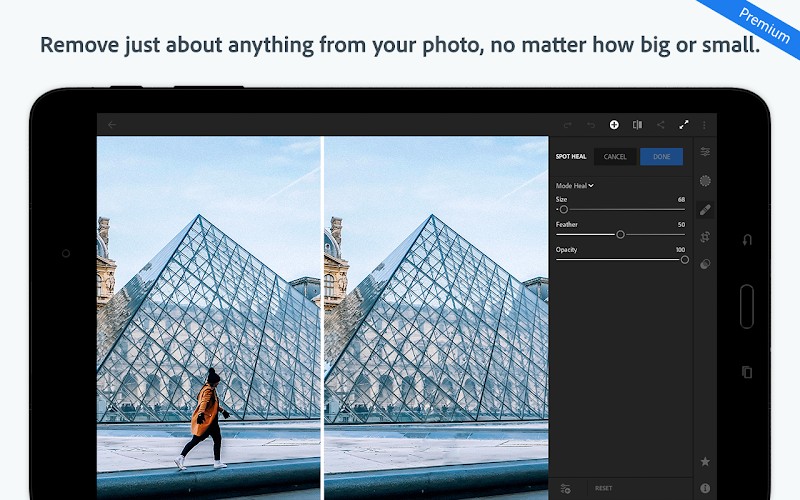Click the undo arrow icon
This screenshot has width=800, height=500.
click(591, 125)
